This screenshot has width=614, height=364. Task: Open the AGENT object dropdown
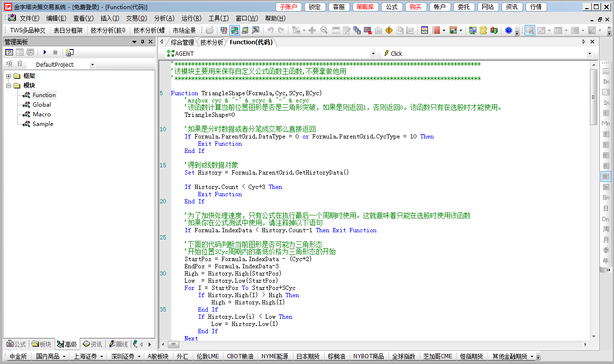pos(373,53)
